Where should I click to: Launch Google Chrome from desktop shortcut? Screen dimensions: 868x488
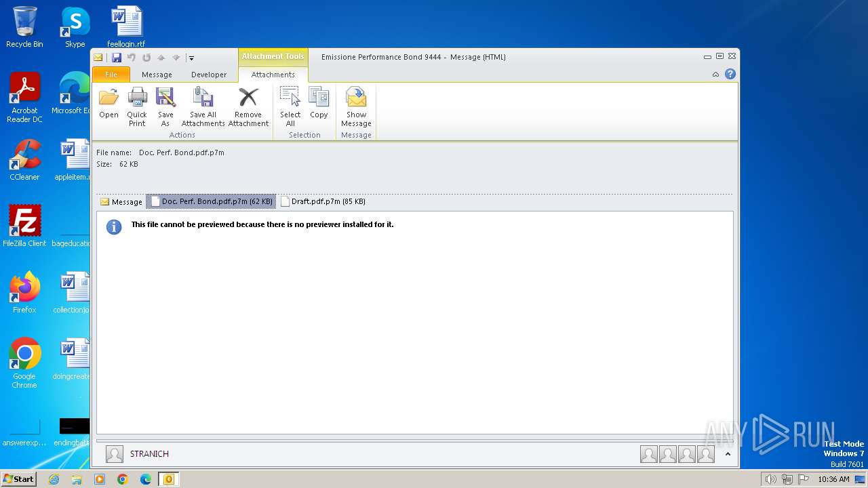click(x=24, y=363)
